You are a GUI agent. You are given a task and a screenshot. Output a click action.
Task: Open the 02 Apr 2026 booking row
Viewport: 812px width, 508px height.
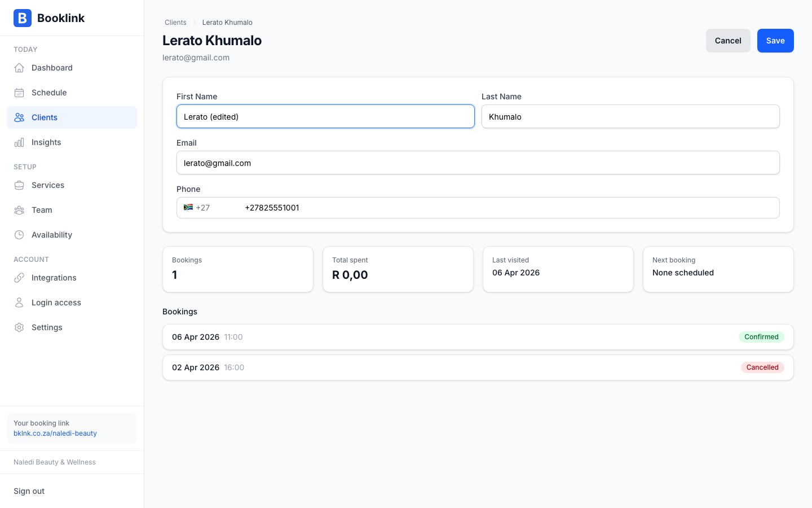pyautogui.click(x=478, y=367)
